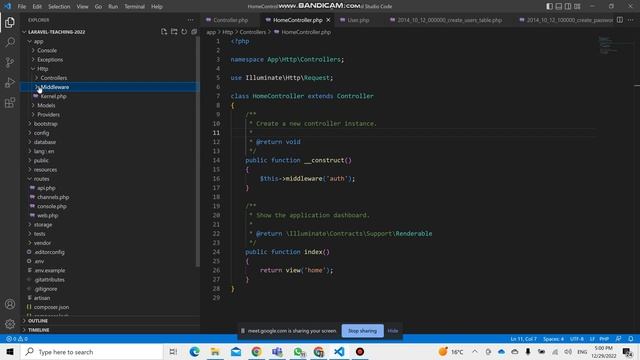Open composer.json file
The width and height of the screenshot is (640, 360).
click(51, 307)
